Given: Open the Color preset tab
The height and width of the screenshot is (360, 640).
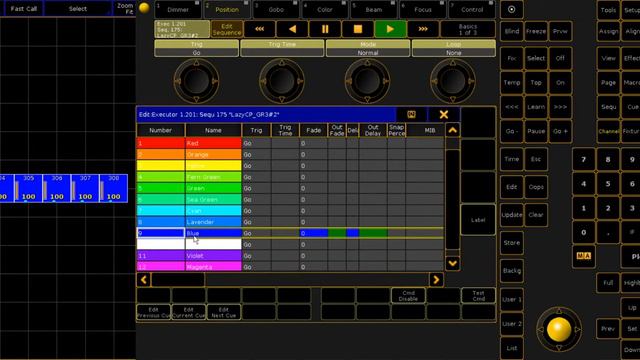Looking at the screenshot, I should click(x=325, y=9).
